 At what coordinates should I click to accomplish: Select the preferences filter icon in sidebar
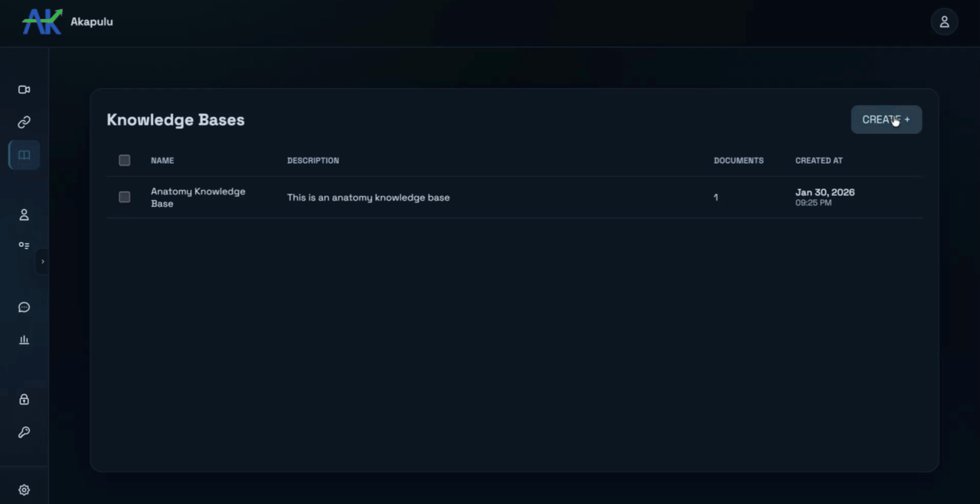tap(24, 246)
